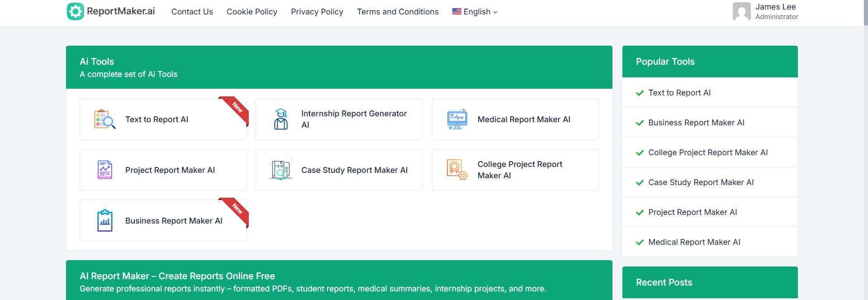Open Medical Report Maker AI in Popular Tools
868x300 pixels.
(694, 242)
